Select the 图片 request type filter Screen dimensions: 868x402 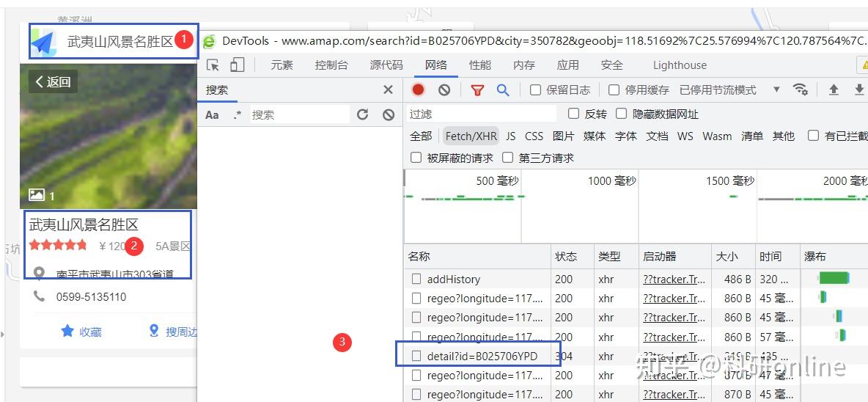563,136
